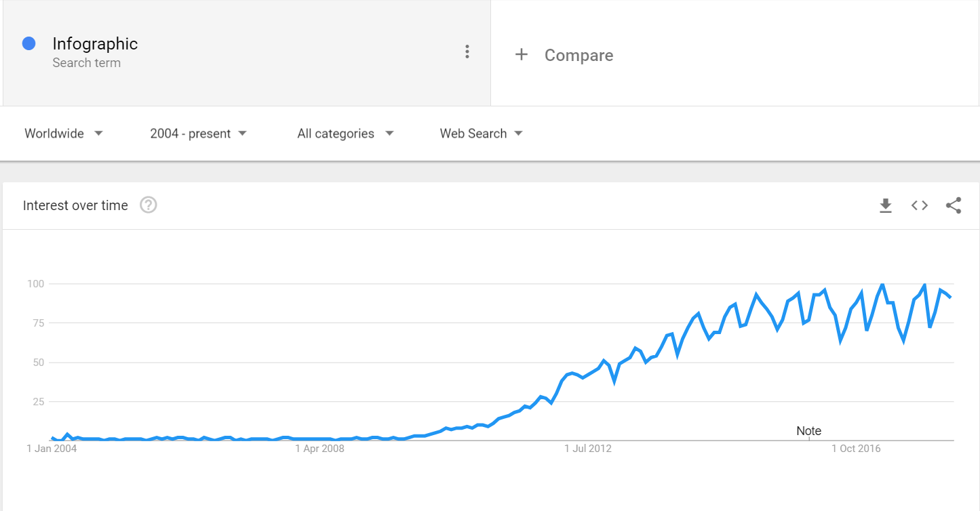Open the Web Search type dropdown

coord(482,134)
